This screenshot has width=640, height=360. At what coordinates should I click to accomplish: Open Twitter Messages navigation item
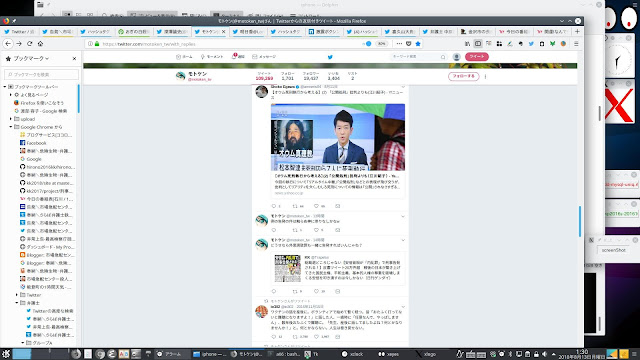[x=264, y=57]
